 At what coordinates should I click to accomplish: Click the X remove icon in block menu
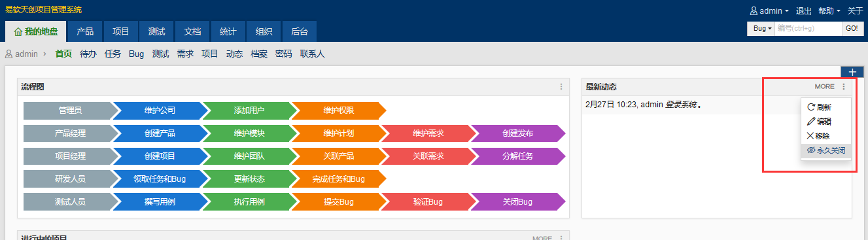pyautogui.click(x=810, y=135)
